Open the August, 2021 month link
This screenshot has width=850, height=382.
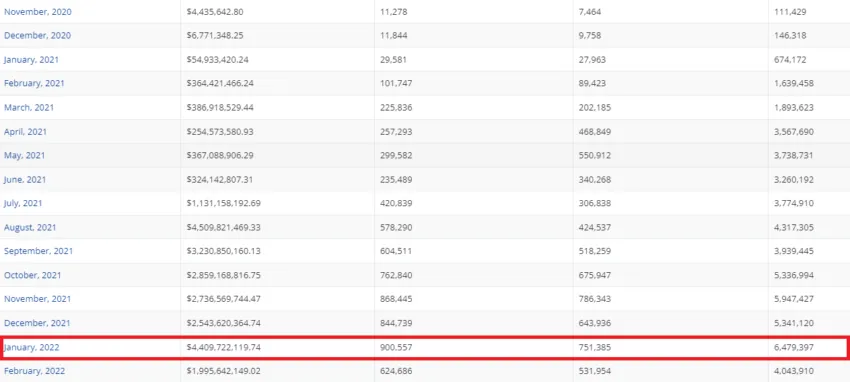tap(30, 228)
